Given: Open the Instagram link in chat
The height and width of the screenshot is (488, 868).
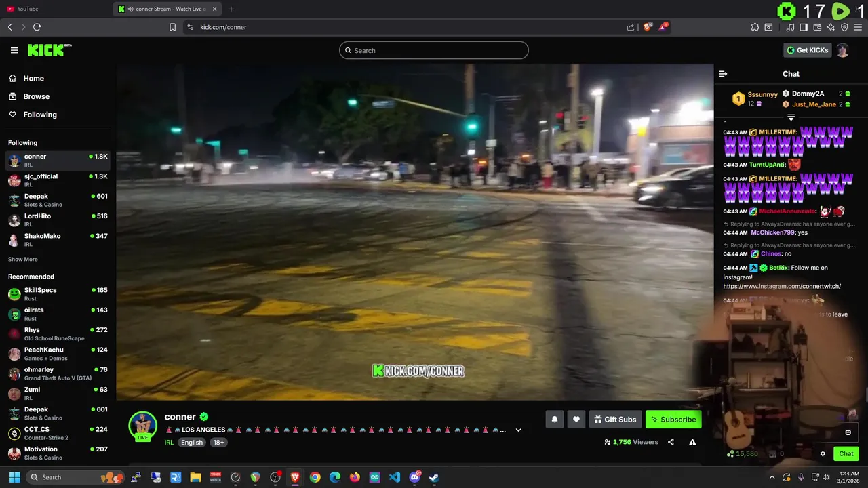Looking at the screenshot, I should 782,286.
